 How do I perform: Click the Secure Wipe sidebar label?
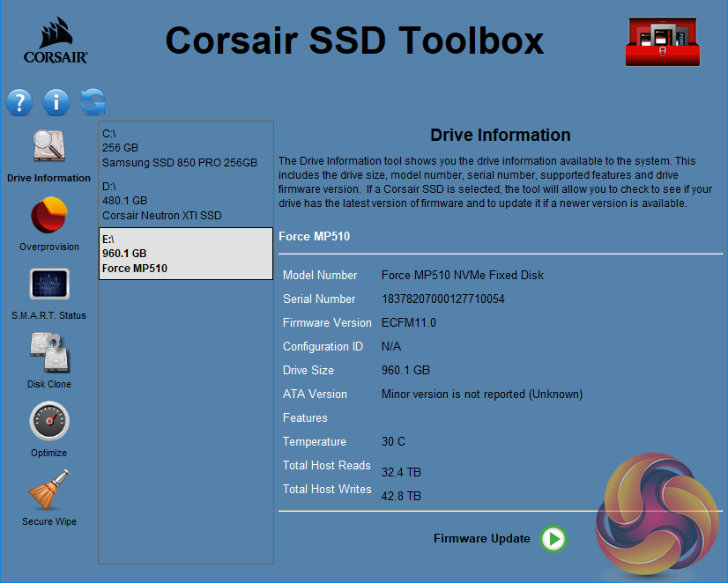point(49,521)
